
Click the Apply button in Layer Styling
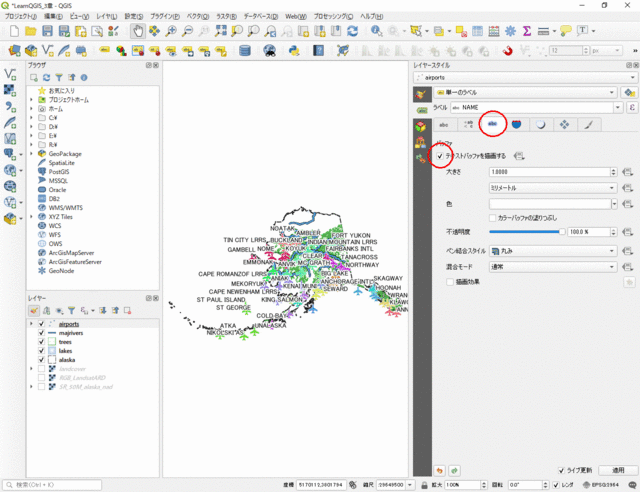coord(618,470)
